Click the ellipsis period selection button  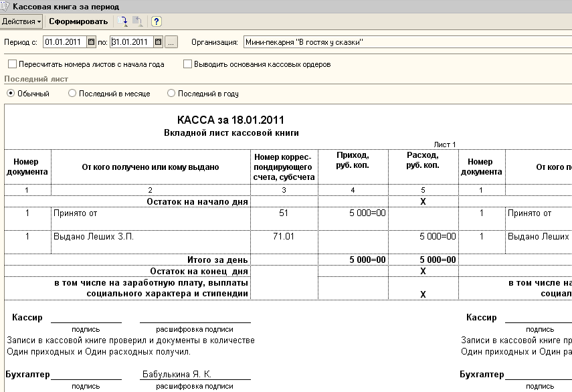click(171, 42)
